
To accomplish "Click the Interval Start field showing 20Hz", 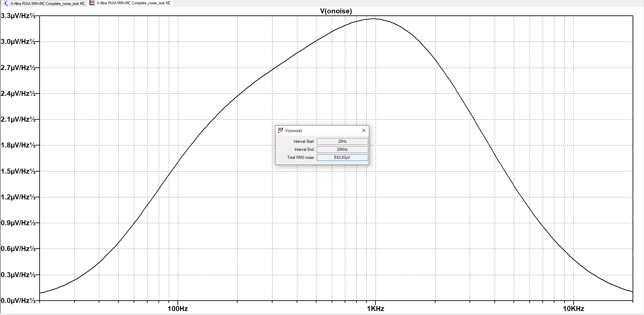I will [x=342, y=141].
